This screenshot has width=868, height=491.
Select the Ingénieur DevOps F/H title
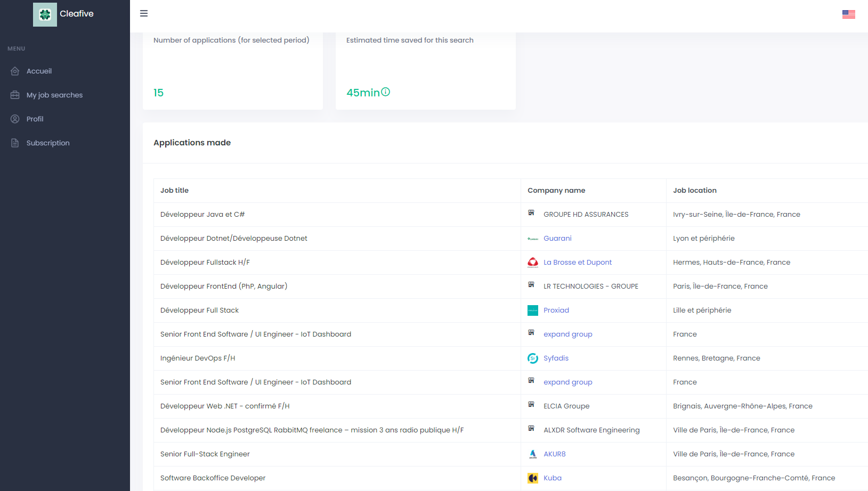pos(198,358)
